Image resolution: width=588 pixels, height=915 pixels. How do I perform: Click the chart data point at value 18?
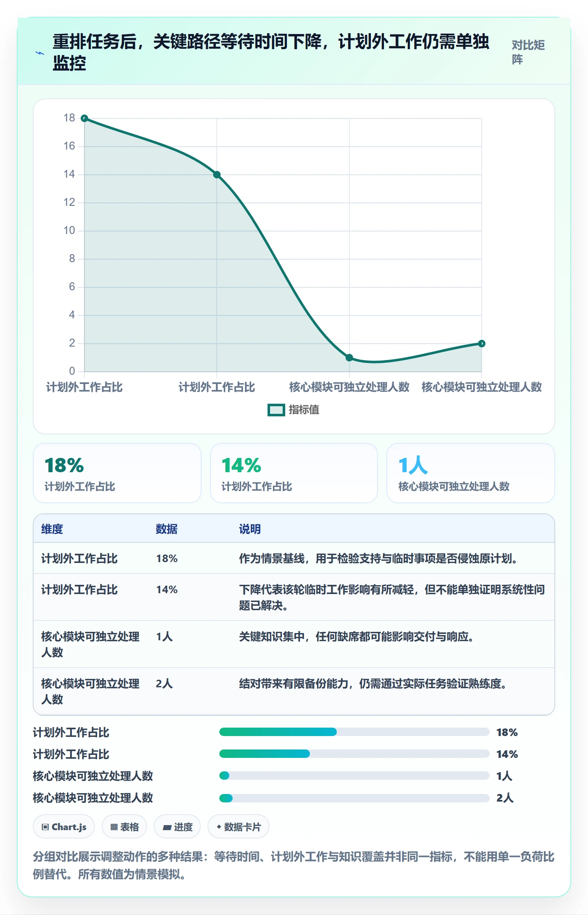tap(84, 118)
